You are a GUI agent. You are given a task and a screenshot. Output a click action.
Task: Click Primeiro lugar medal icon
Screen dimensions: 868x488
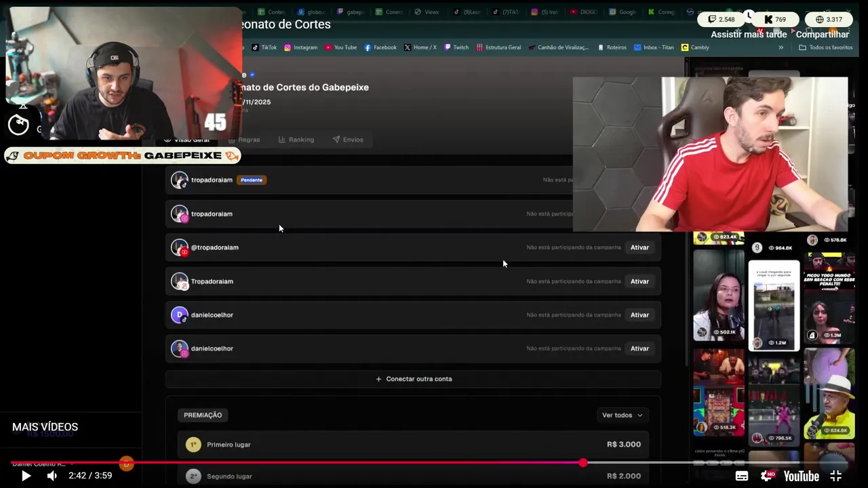tap(193, 445)
